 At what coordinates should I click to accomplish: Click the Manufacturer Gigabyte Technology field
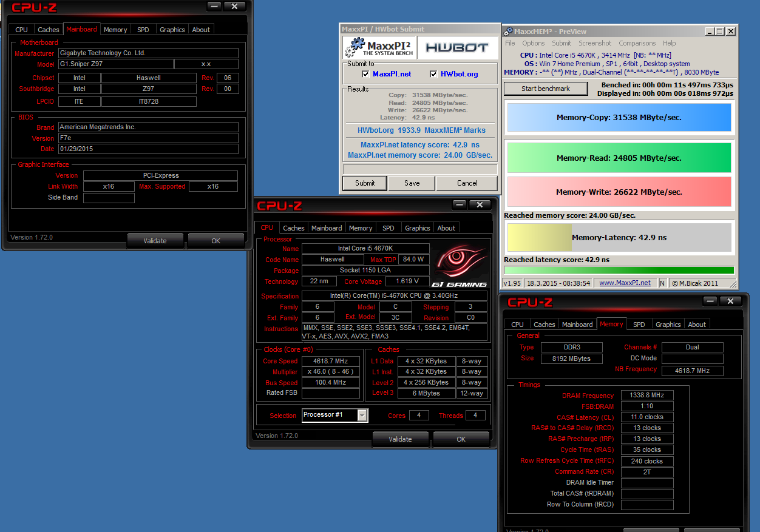click(x=148, y=53)
